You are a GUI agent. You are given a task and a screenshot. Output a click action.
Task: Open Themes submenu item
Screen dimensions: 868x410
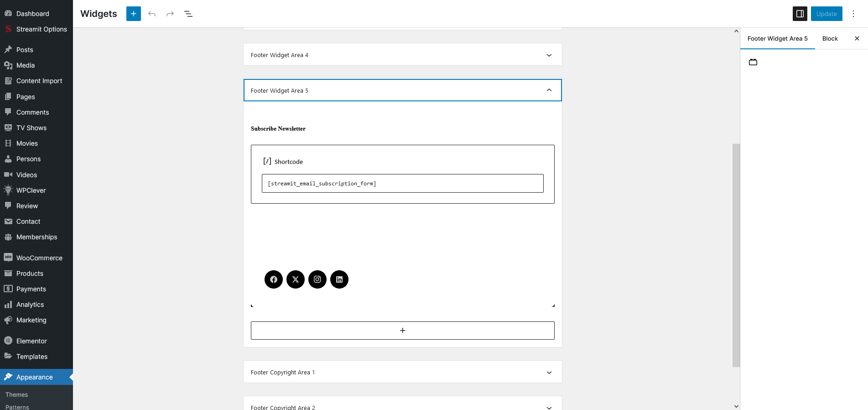click(x=16, y=394)
